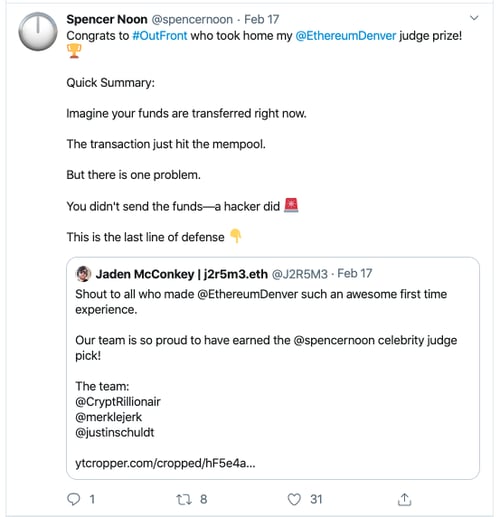This screenshot has height=517, width=500.
Task: Open the ytcropper.com cropped video link
Action: click(165, 463)
